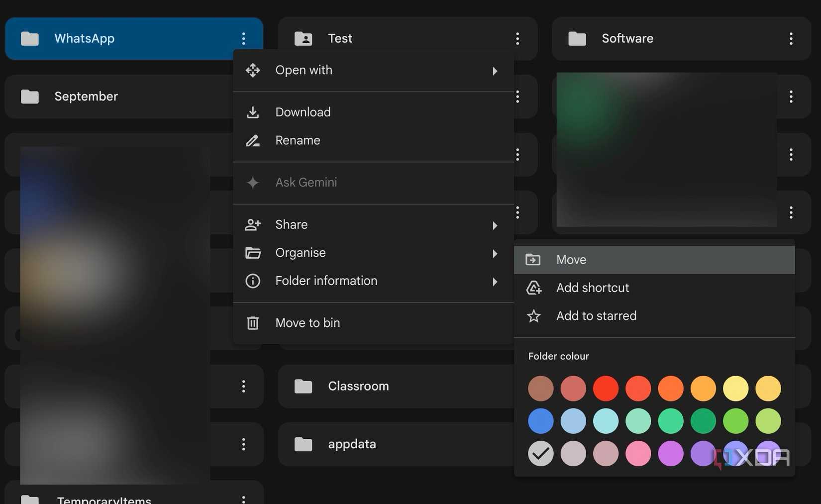Open the Software folder by its name
The image size is (821, 504).
click(627, 38)
